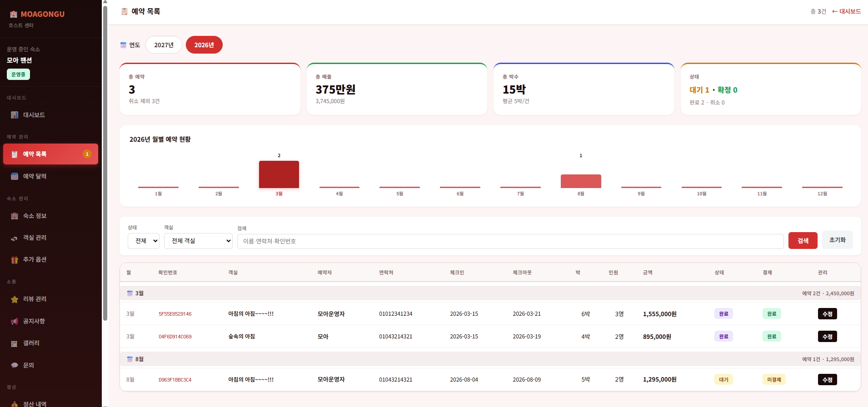Open 예약 목록 menu item in sidebar
The image size is (868, 407).
click(x=50, y=154)
